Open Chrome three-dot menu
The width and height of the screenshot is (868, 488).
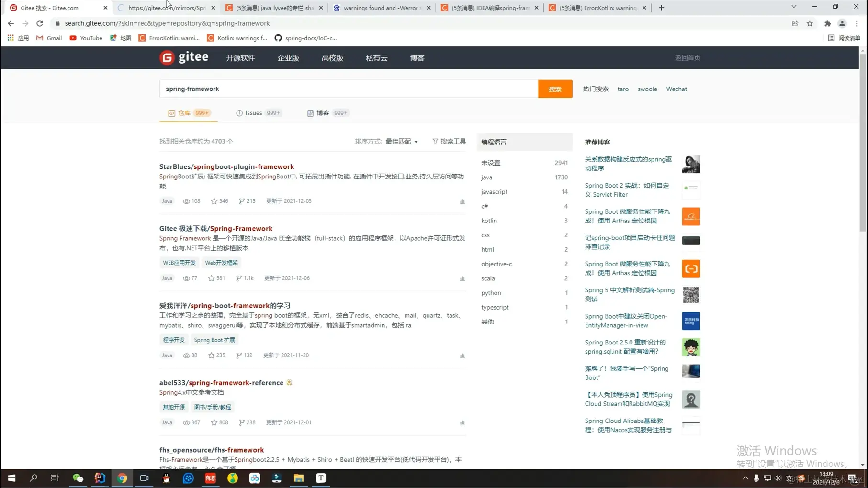(857, 23)
